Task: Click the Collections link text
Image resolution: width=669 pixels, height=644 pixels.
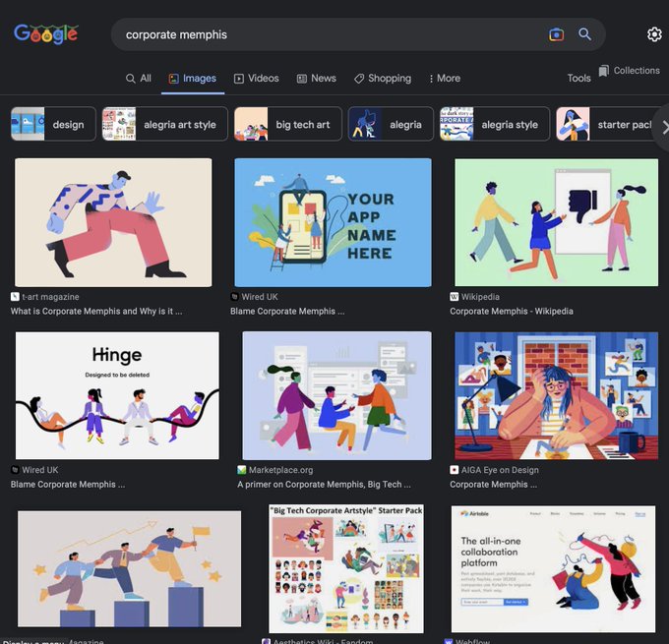Action: pyautogui.click(x=637, y=71)
